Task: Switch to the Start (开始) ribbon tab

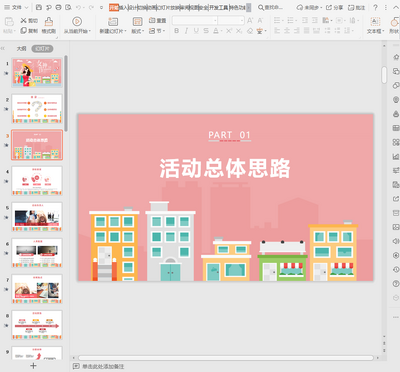Action: pyautogui.click(x=114, y=7)
